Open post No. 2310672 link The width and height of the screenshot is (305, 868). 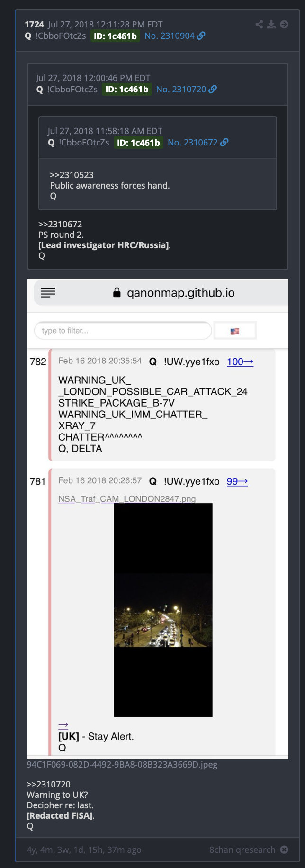[x=192, y=142]
